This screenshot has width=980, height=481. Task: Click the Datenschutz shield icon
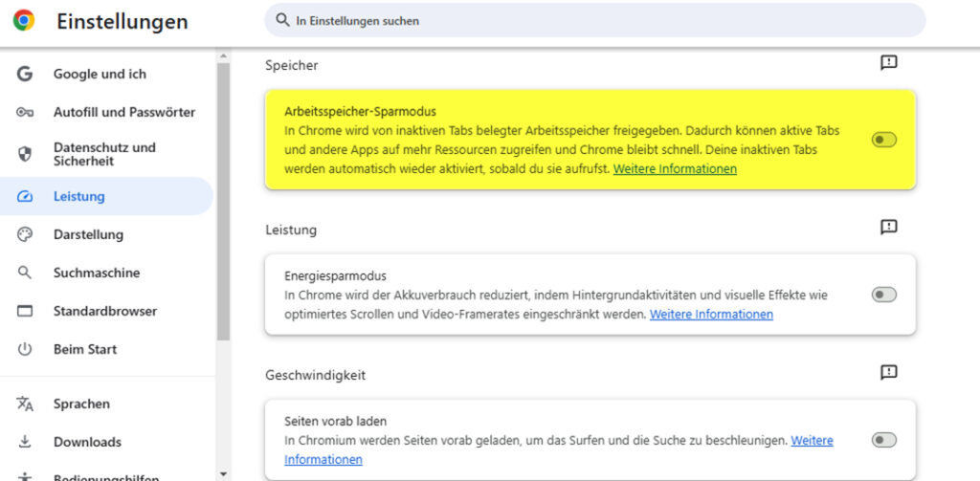[x=25, y=154]
